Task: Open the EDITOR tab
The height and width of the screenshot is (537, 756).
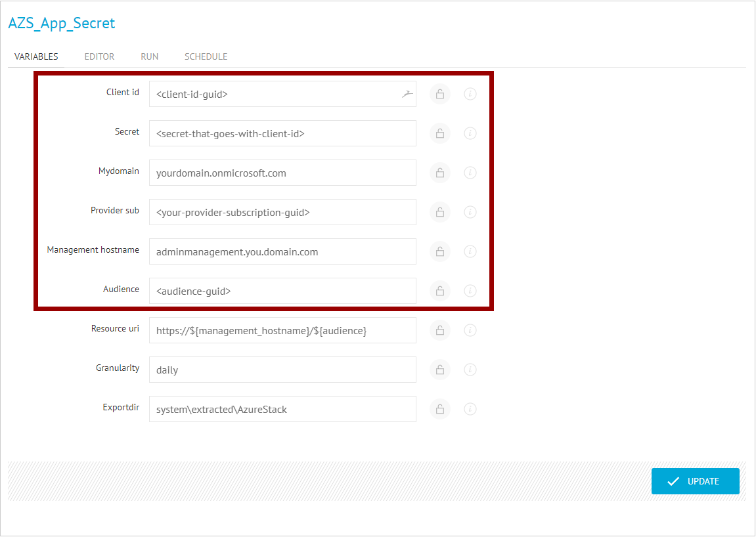Action: pyautogui.click(x=99, y=56)
